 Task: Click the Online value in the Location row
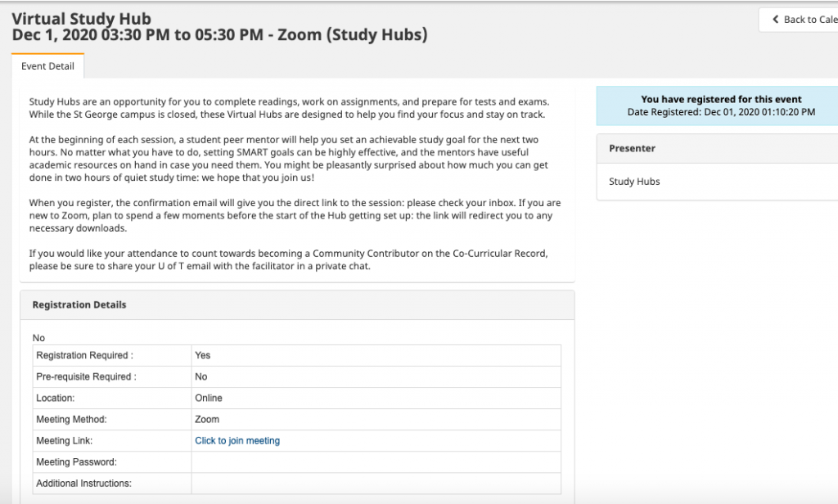[209, 398]
